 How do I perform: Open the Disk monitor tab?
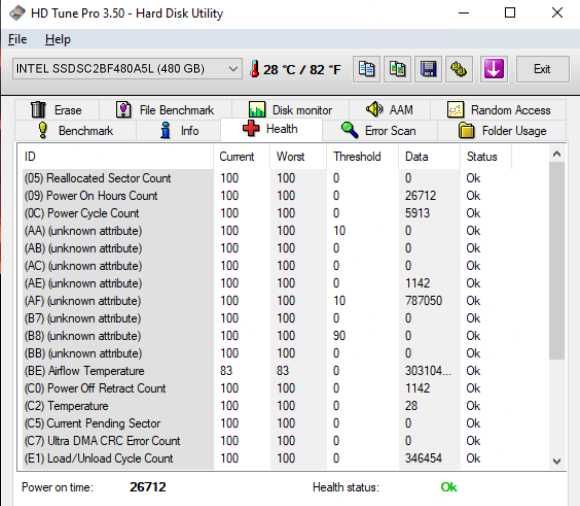tap(290, 110)
